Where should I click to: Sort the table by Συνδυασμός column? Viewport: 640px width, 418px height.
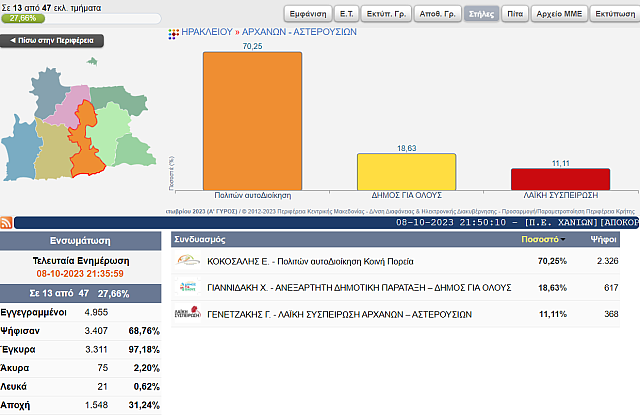[x=205, y=240]
